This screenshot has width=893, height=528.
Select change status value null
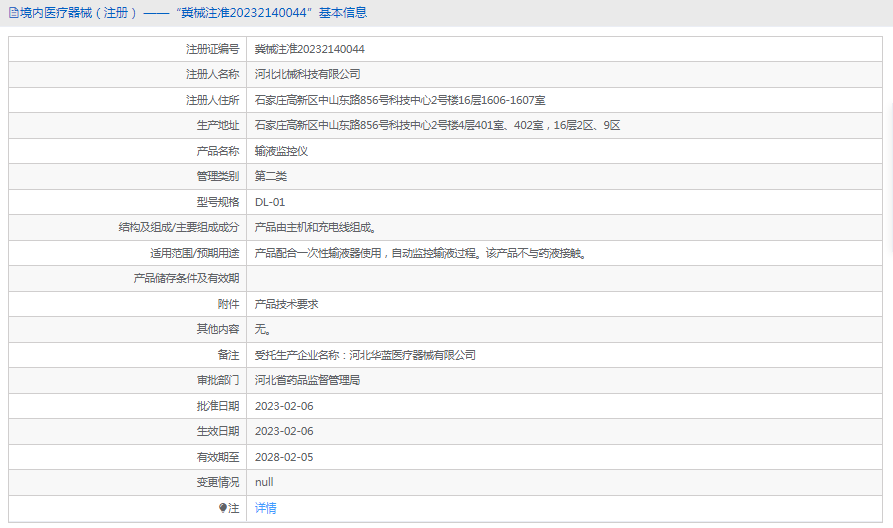264,482
